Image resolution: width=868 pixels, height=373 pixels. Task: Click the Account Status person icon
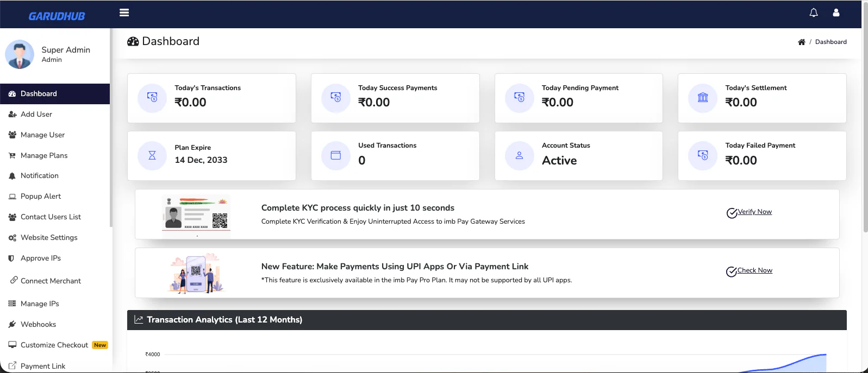(x=519, y=156)
